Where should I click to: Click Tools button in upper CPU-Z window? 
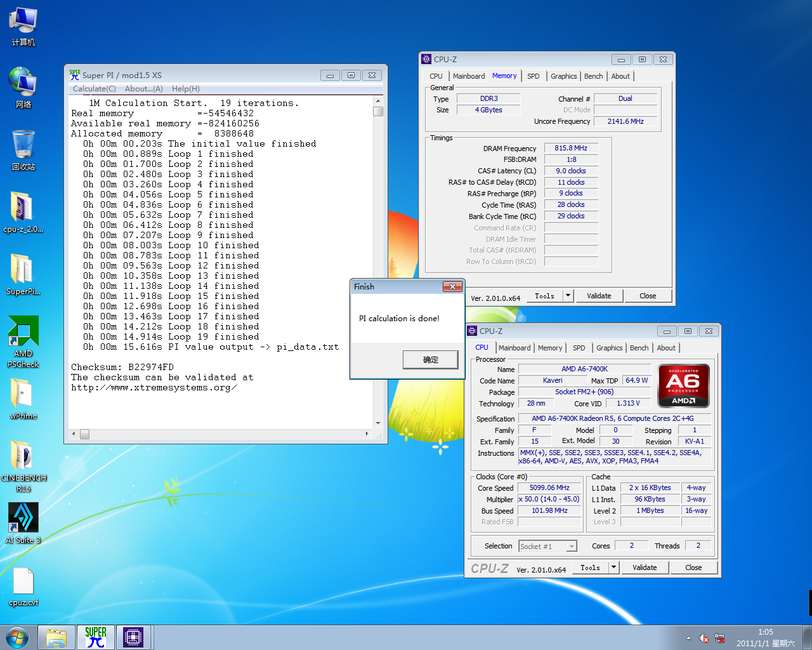click(544, 296)
